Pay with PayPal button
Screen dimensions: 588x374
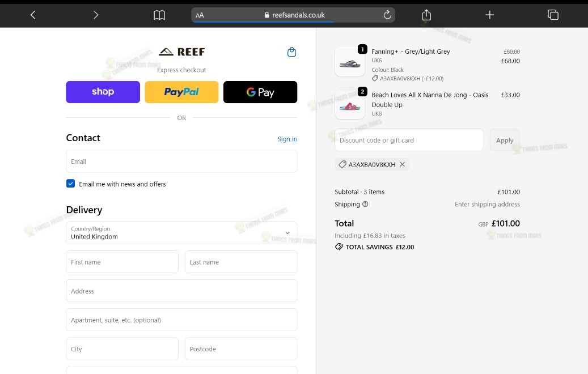pyautogui.click(x=181, y=92)
